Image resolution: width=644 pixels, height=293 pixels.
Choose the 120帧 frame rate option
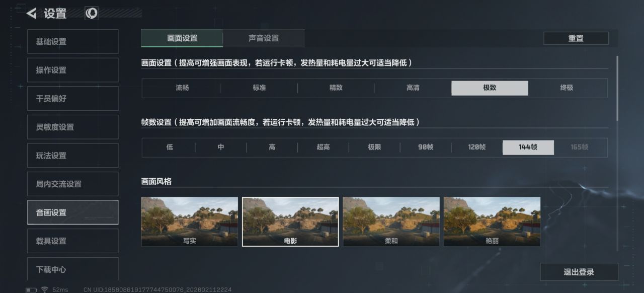click(477, 148)
